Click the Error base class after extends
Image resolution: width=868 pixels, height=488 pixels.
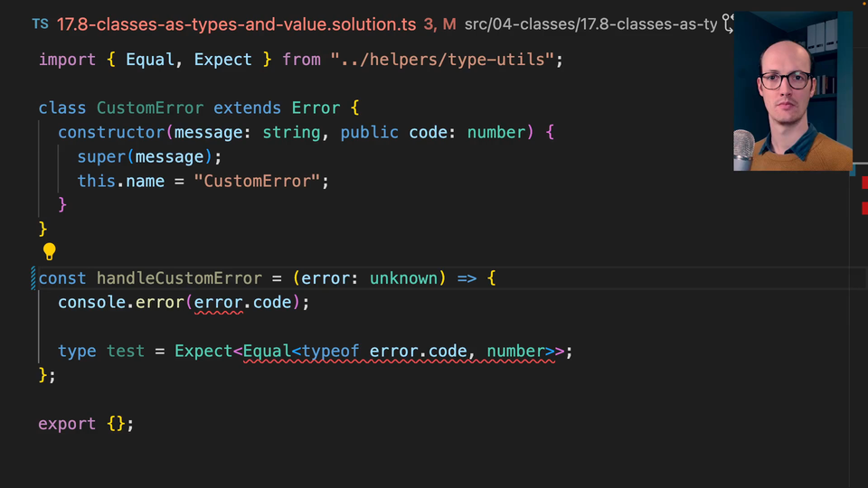coord(316,108)
